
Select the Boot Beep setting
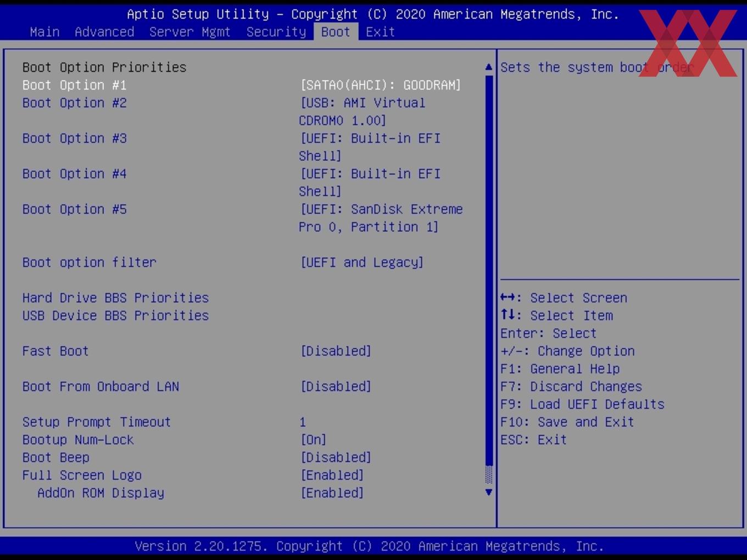point(56,457)
